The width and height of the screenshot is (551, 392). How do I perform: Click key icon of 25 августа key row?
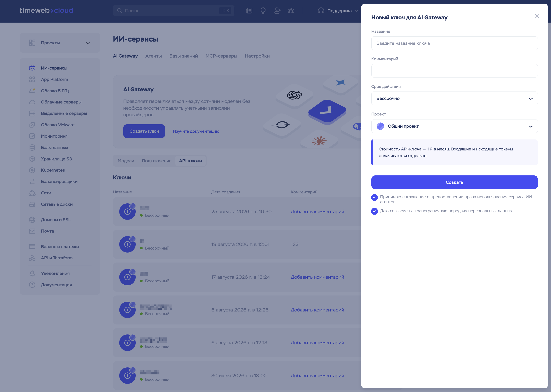pos(127,211)
